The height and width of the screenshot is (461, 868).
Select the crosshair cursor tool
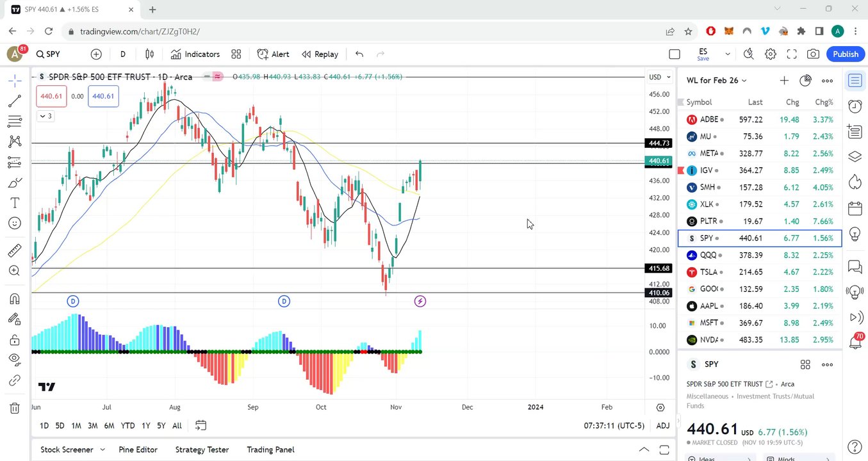point(15,80)
